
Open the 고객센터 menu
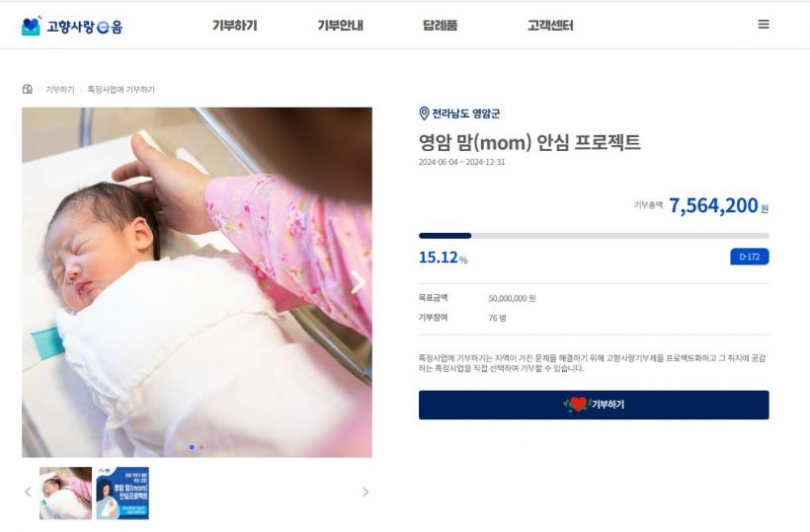(x=550, y=26)
